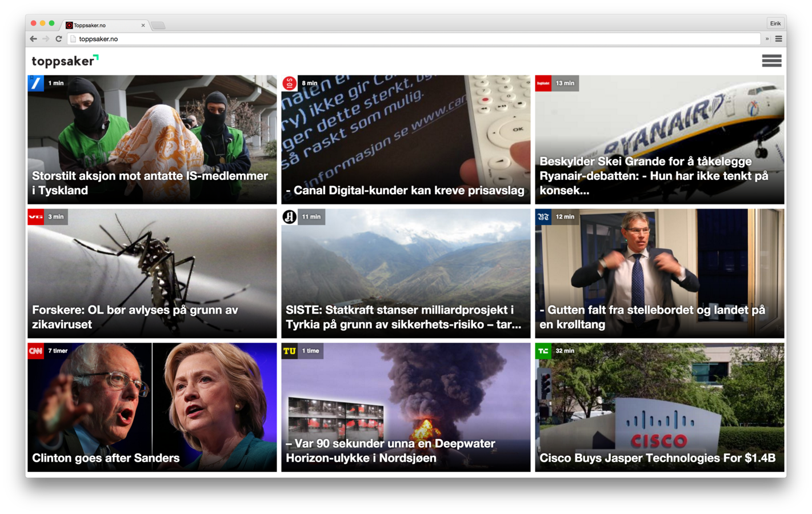Click BT source icon on stellebordet story

click(x=543, y=217)
